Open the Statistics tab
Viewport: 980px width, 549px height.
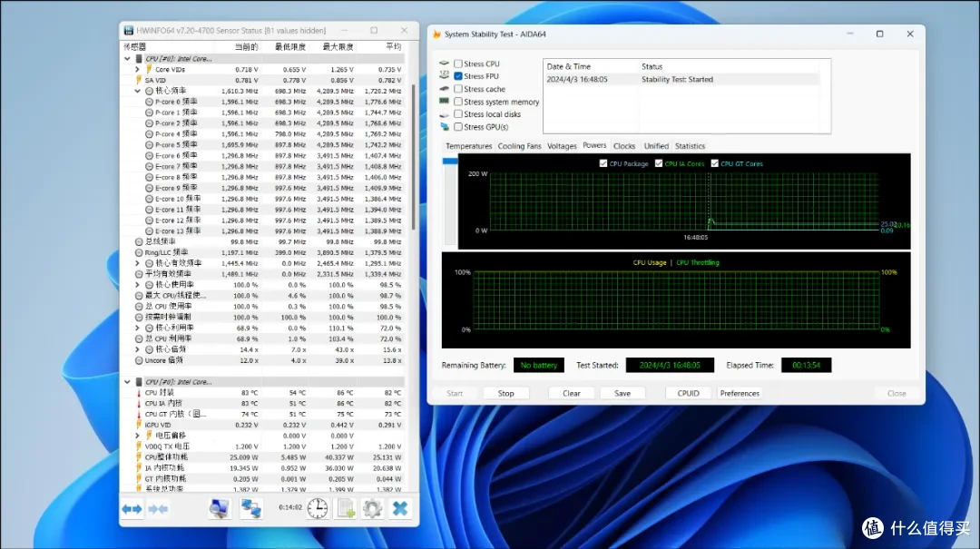pyautogui.click(x=690, y=146)
